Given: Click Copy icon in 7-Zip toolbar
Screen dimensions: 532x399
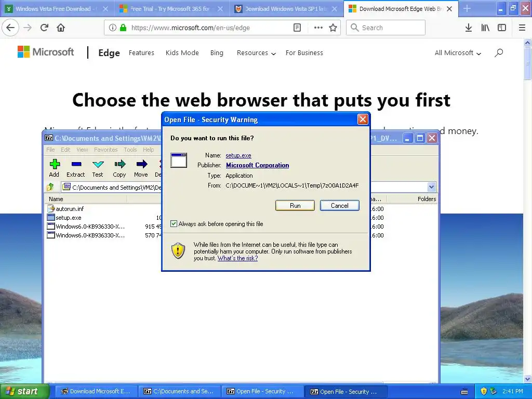Looking at the screenshot, I should pyautogui.click(x=119, y=168).
